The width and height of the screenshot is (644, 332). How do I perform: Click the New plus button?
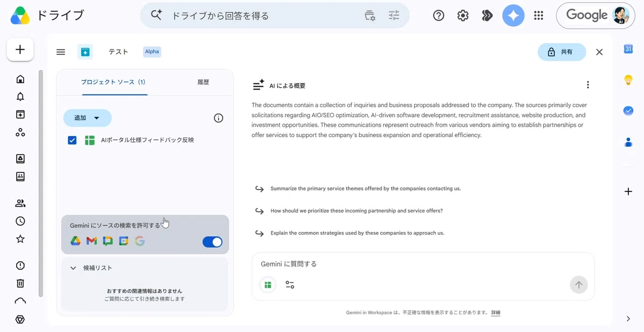tap(20, 49)
